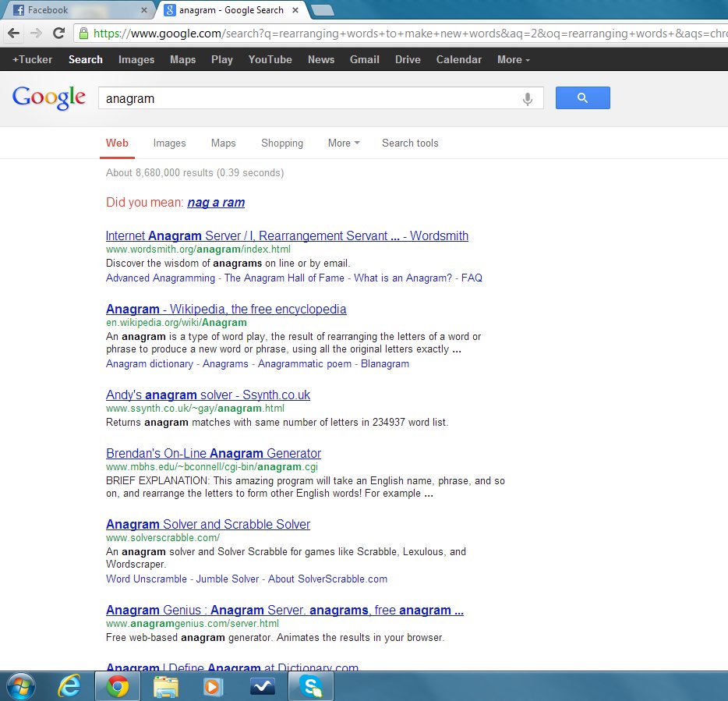The width and height of the screenshot is (728, 701).
Task: Select the Images search filter
Action: pyautogui.click(x=169, y=143)
